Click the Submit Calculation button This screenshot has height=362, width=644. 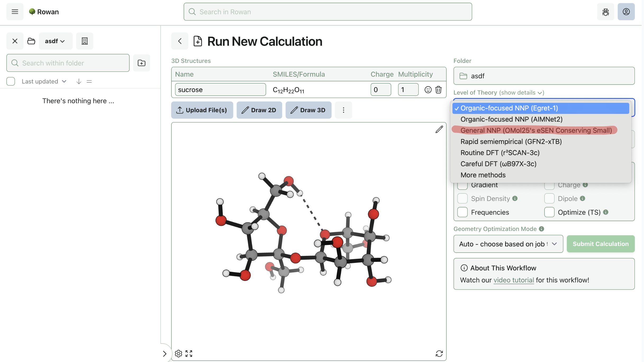[x=601, y=244]
